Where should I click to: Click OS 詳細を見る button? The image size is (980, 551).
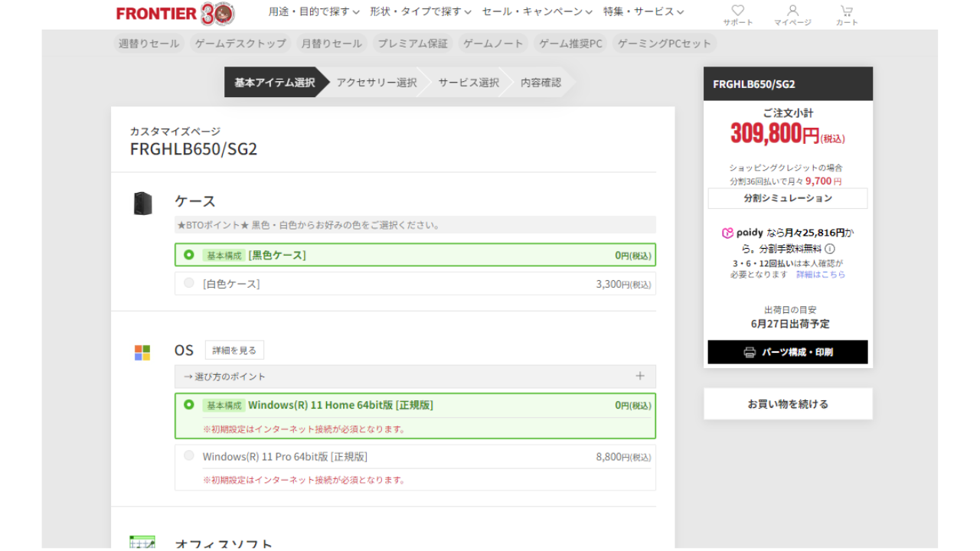[234, 350]
